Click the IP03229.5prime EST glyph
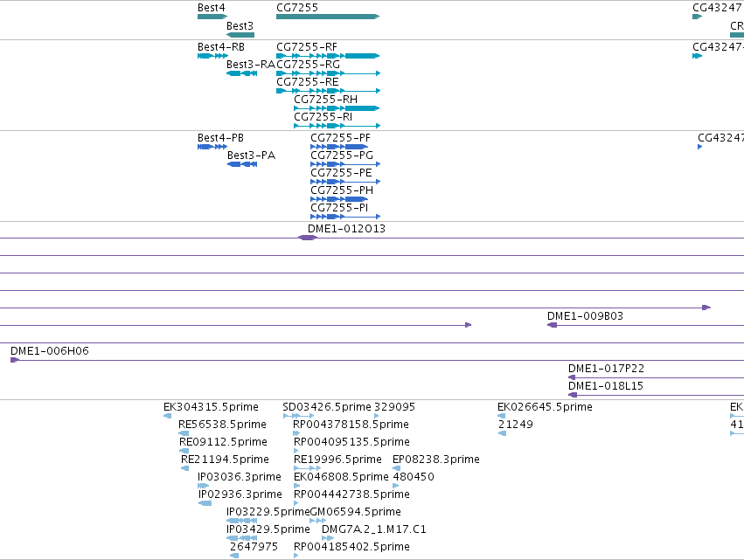The height and width of the screenshot is (560, 744). click(x=241, y=521)
